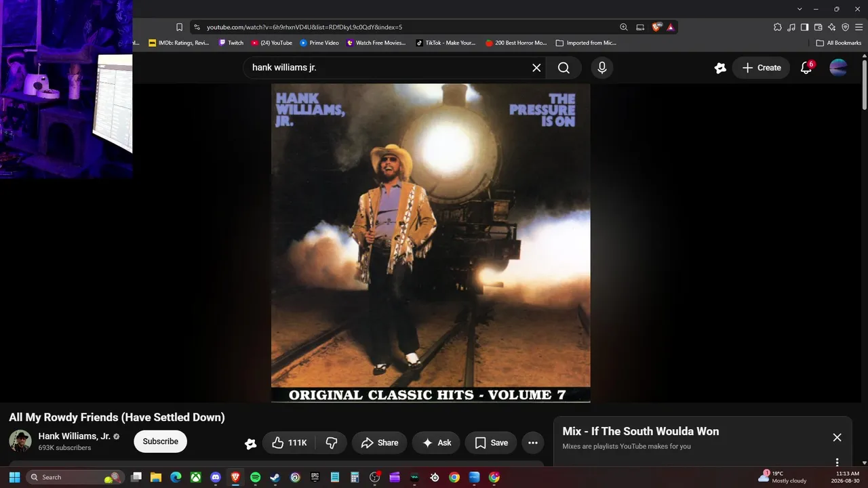Toggle the browser sidebar panel
Viewport: 868px width, 488px height.
click(x=804, y=27)
